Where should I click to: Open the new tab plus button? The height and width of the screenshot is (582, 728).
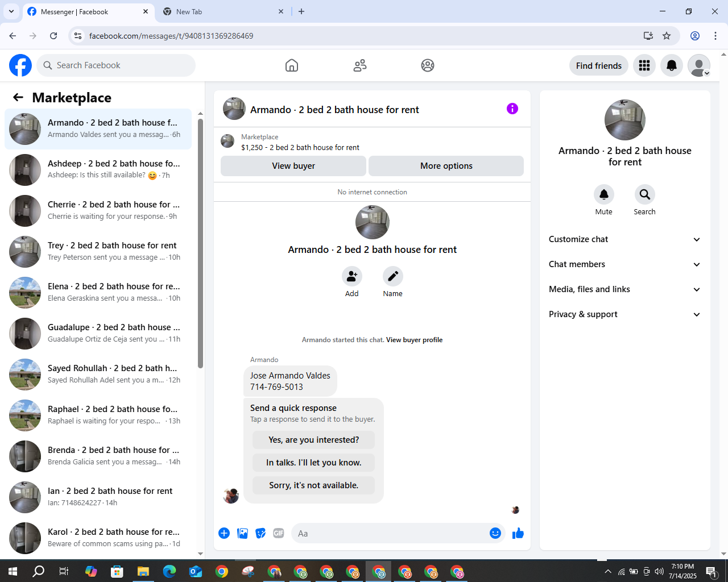[301, 11]
